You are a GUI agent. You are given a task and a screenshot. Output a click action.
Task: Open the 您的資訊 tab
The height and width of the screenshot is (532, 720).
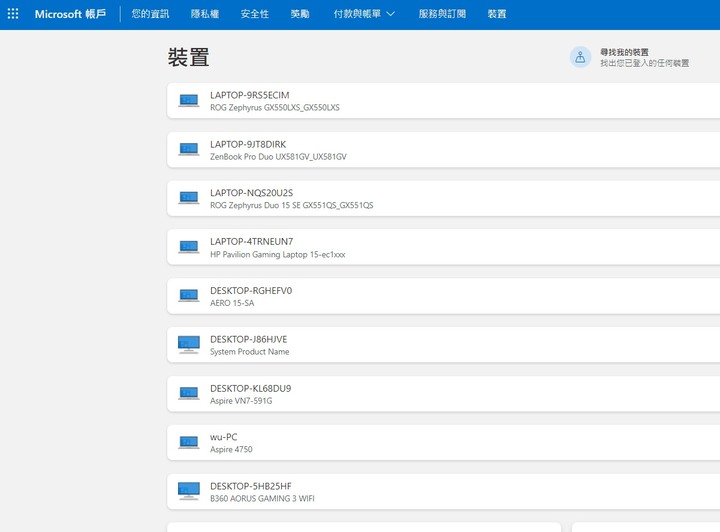pos(150,14)
